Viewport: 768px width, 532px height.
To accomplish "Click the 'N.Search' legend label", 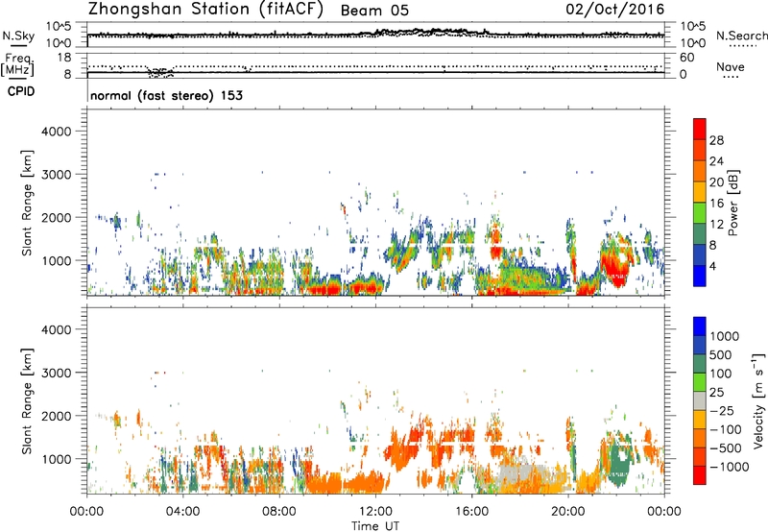I will (741, 36).
